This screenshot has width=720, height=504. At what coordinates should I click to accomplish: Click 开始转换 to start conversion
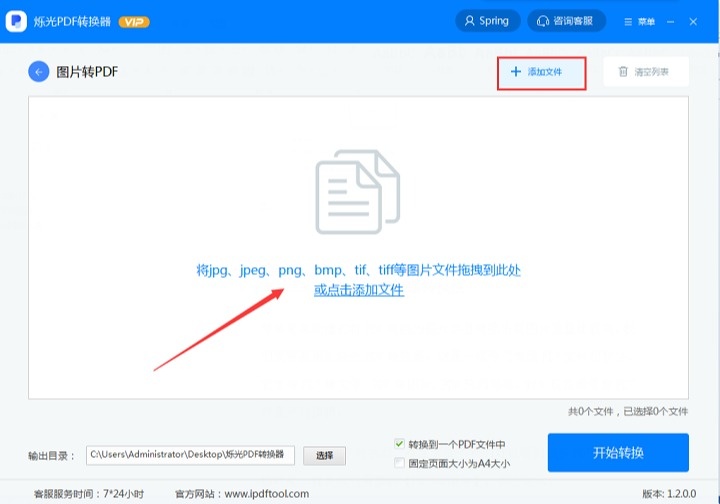[618, 452]
